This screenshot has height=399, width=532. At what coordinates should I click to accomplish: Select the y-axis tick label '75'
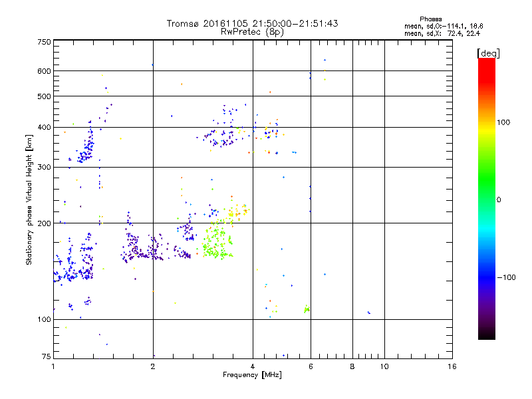point(47,356)
